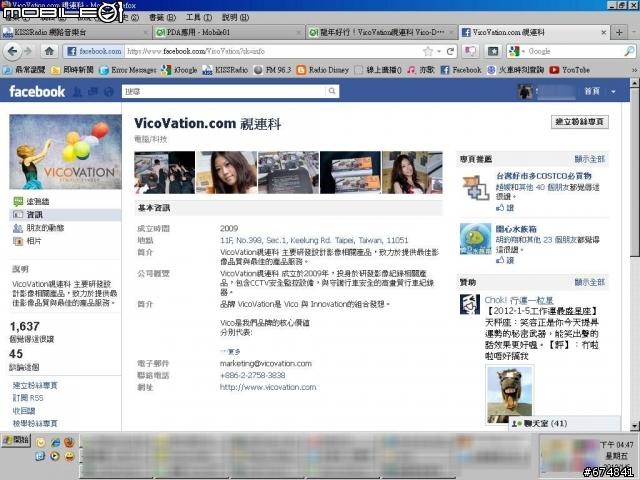Open Facebook friend requests icon
Image resolution: width=640 pixels, height=480 pixels.
coord(77,92)
